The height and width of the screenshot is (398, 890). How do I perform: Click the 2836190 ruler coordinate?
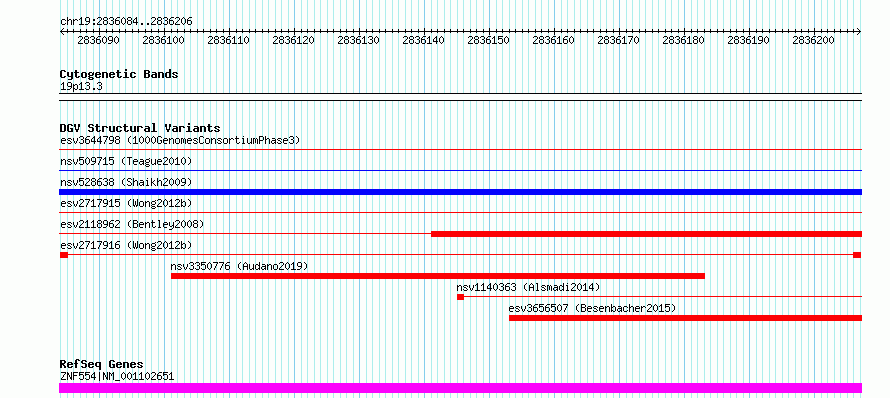[x=748, y=40]
